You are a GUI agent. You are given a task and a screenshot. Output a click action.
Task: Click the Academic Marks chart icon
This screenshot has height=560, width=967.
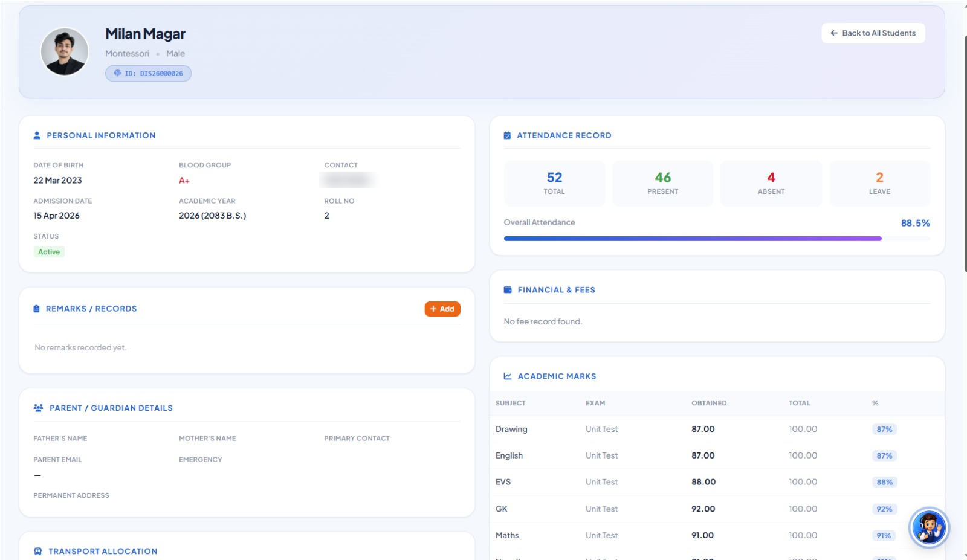tap(508, 376)
